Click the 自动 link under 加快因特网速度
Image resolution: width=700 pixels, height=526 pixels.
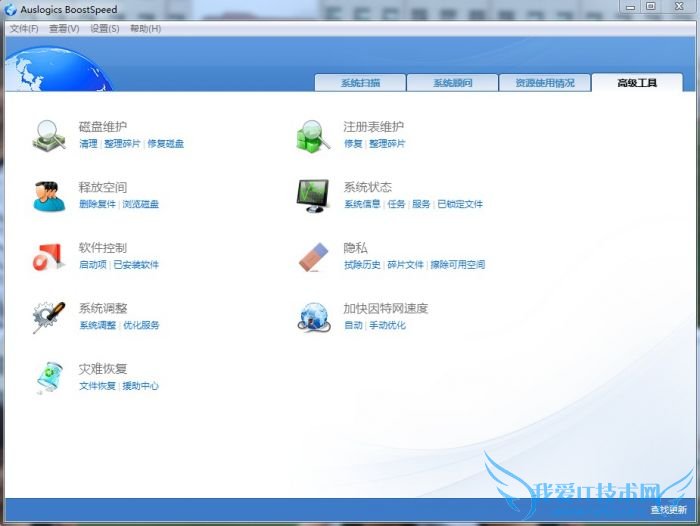[353, 325]
